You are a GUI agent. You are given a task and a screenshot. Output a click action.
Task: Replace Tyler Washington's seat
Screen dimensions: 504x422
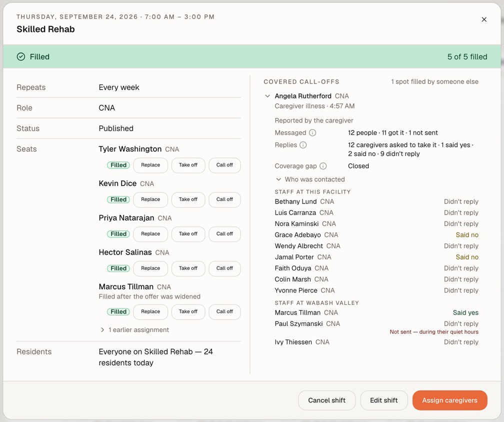click(150, 165)
